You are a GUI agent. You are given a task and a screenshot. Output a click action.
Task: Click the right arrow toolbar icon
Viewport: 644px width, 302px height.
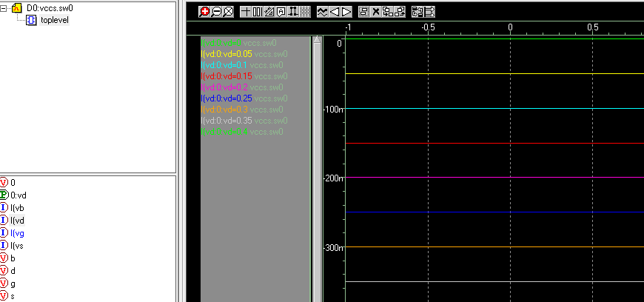346,12
